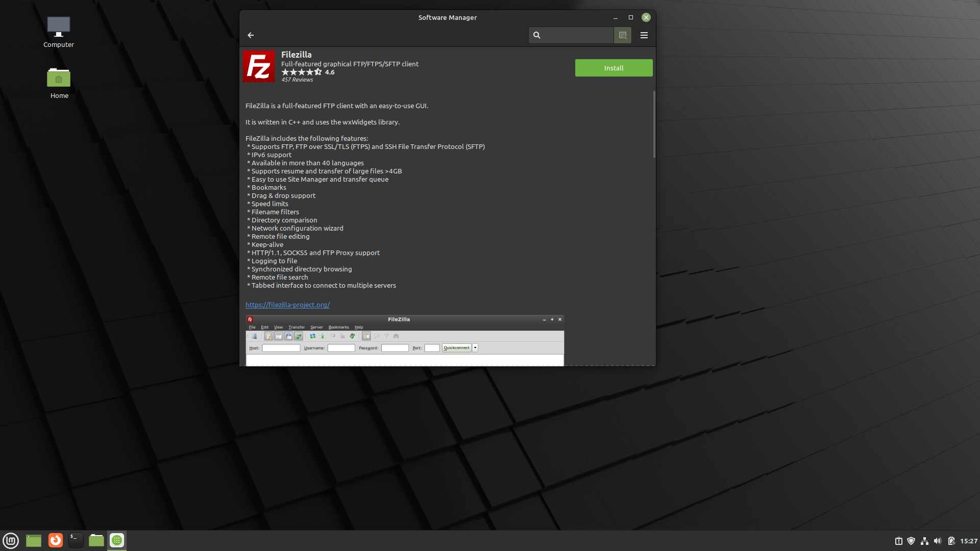The width and height of the screenshot is (980, 551).
Task: Open the Home folder desktop icon
Action: coord(59,83)
